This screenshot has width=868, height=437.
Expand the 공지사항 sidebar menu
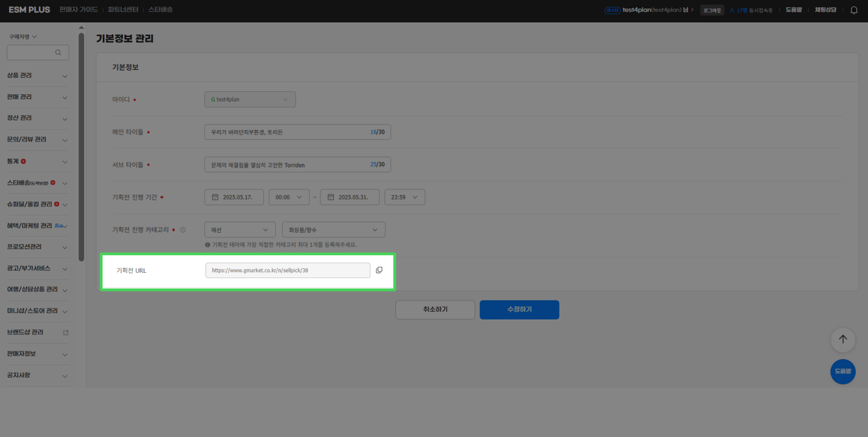coord(38,375)
